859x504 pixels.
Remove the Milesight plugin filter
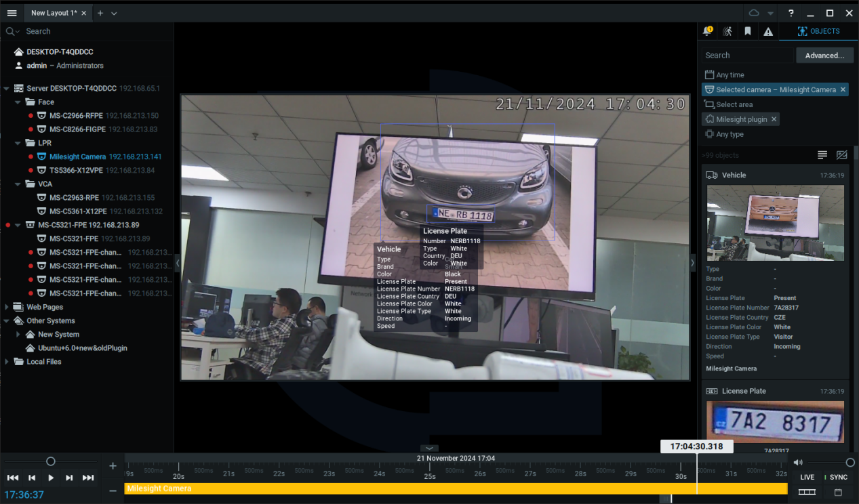pyautogui.click(x=774, y=119)
